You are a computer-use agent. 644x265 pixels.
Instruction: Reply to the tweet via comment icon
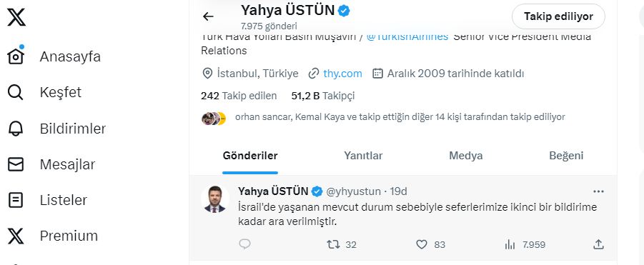pyautogui.click(x=244, y=244)
